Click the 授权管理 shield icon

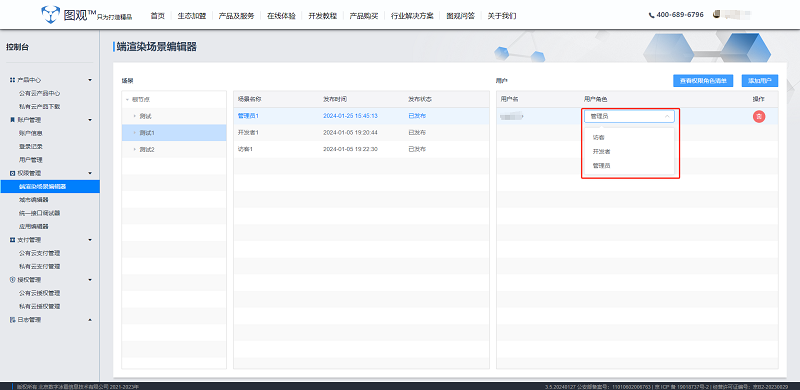tap(12, 280)
